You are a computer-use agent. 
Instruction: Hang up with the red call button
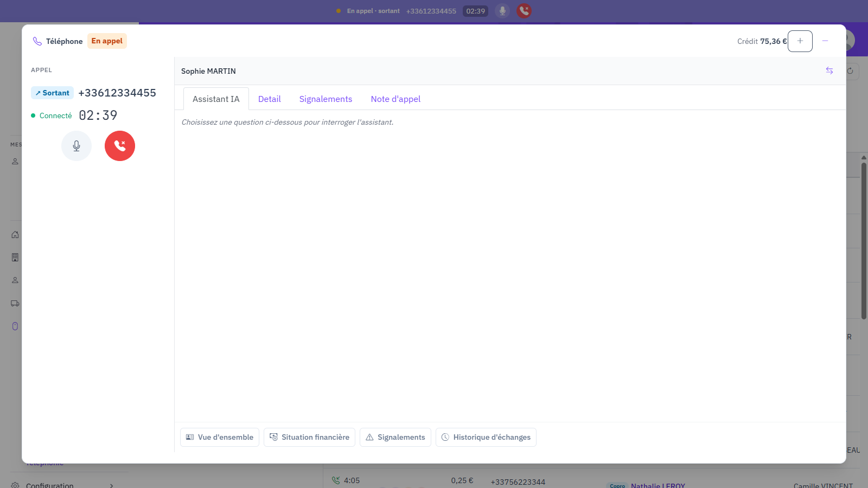(x=120, y=146)
